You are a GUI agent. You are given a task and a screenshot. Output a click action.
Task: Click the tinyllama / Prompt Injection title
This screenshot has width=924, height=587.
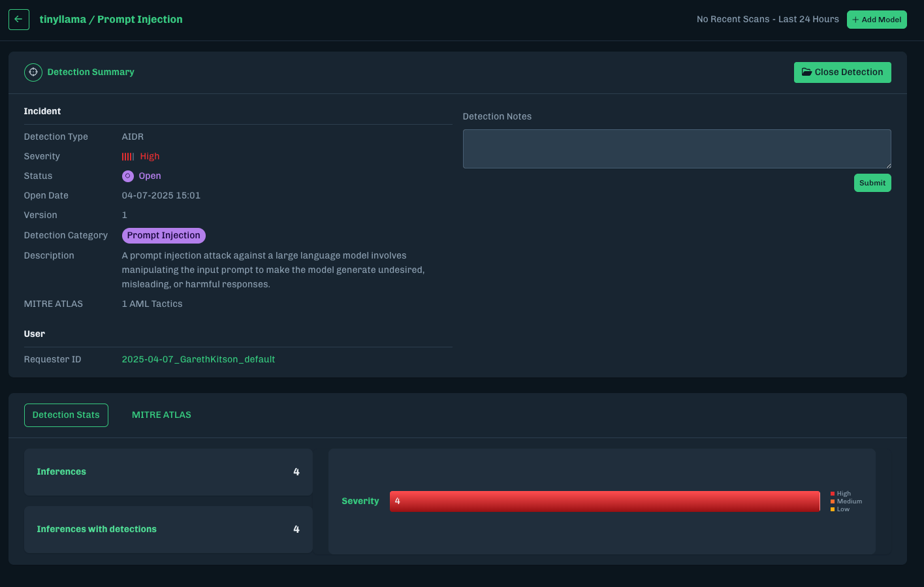point(111,20)
